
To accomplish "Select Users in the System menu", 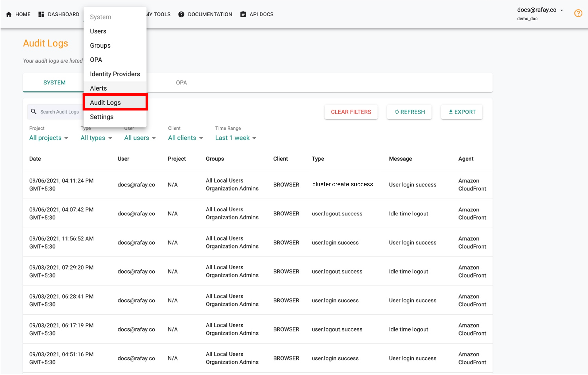I will 115,31.
